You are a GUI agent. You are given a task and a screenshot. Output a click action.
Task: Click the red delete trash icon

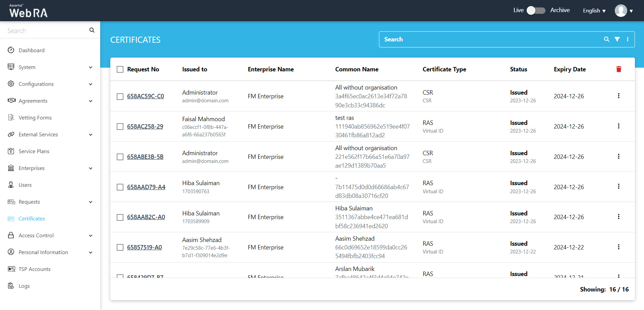(x=618, y=69)
